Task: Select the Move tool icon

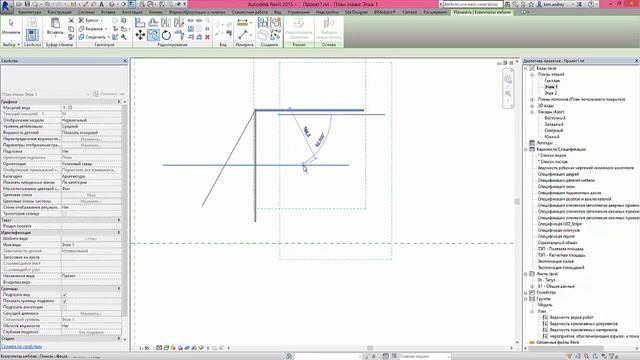Action: click(x=140, y=35)
